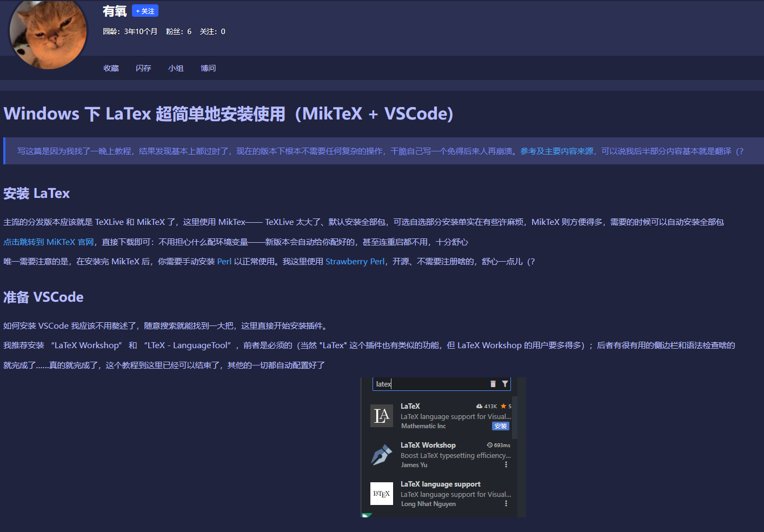Click the +关注 follow button
This screenshot has width=764, height=532.
(144, 10)
